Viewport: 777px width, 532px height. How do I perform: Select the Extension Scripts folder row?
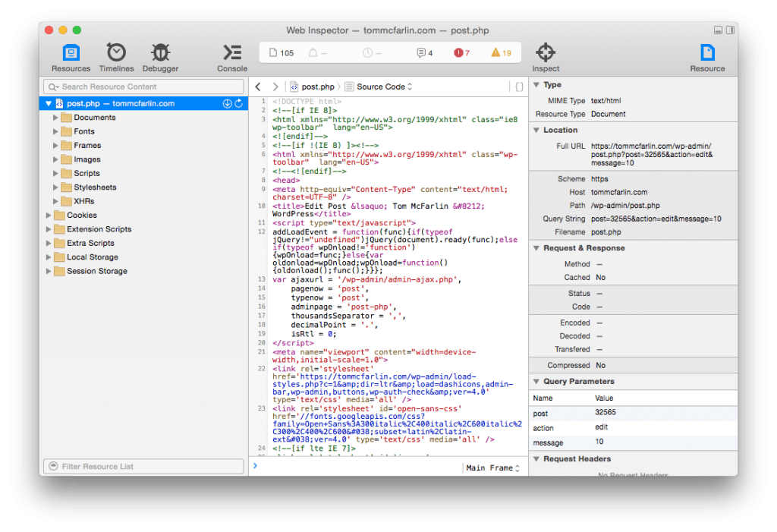[143, 229]
